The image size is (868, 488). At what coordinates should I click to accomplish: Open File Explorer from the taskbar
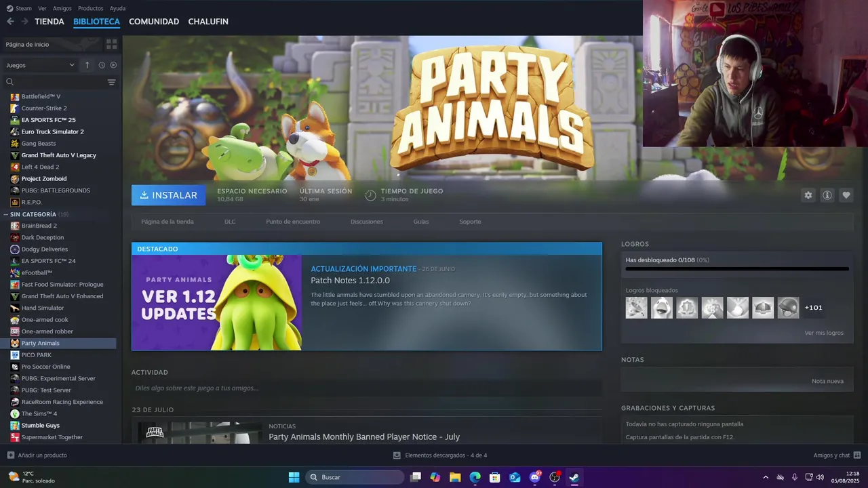455,477
